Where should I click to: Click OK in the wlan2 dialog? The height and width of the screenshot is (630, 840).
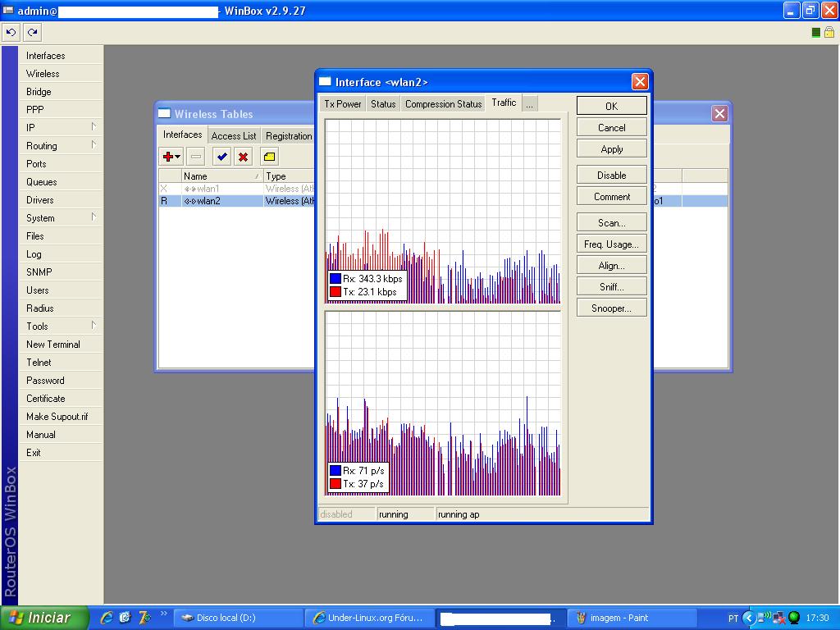(x=611, y=106)
